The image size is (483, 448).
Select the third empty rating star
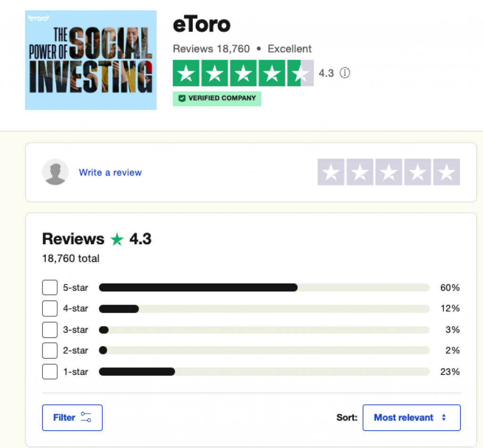pos(389,172)
